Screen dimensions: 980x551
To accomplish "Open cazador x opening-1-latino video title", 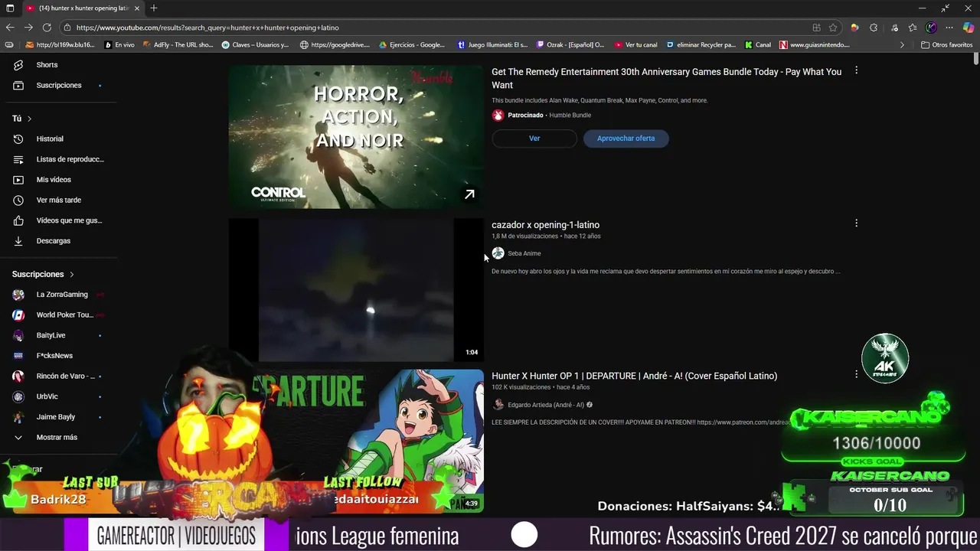I will [545, 225].
